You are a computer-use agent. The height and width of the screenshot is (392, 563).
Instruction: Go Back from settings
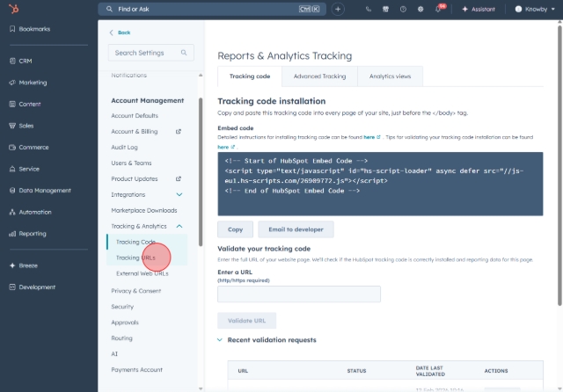tap(120, 33)
